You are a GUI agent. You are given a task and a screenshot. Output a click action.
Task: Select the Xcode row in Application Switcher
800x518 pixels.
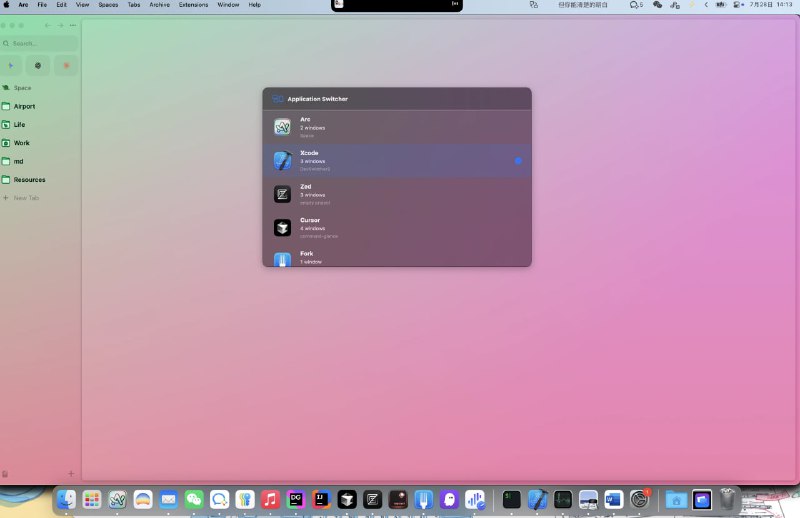[397, 161]
